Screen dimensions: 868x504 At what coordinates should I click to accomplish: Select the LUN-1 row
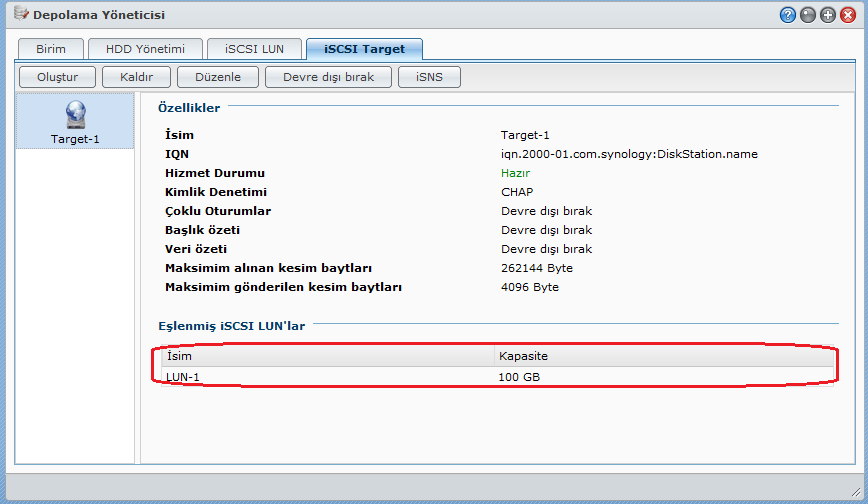497,376
